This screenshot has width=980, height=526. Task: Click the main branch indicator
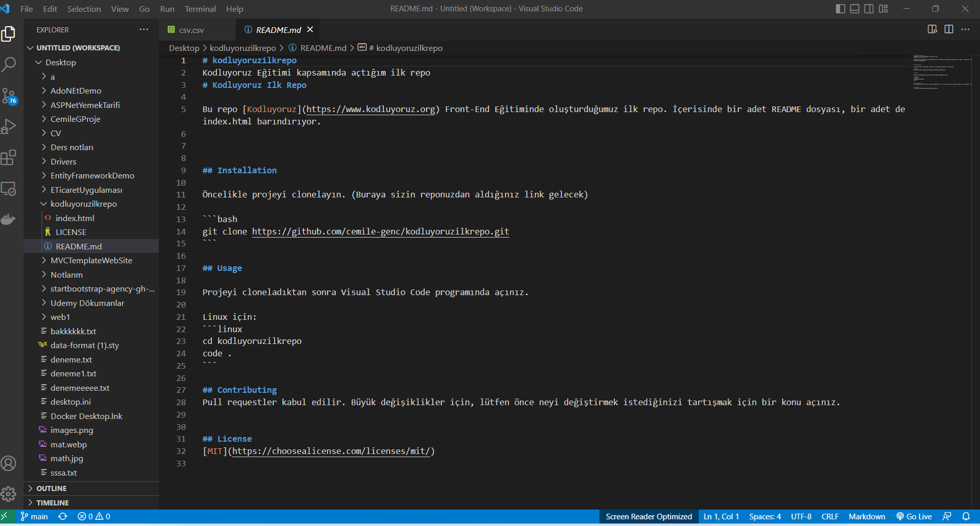[34, 516]
